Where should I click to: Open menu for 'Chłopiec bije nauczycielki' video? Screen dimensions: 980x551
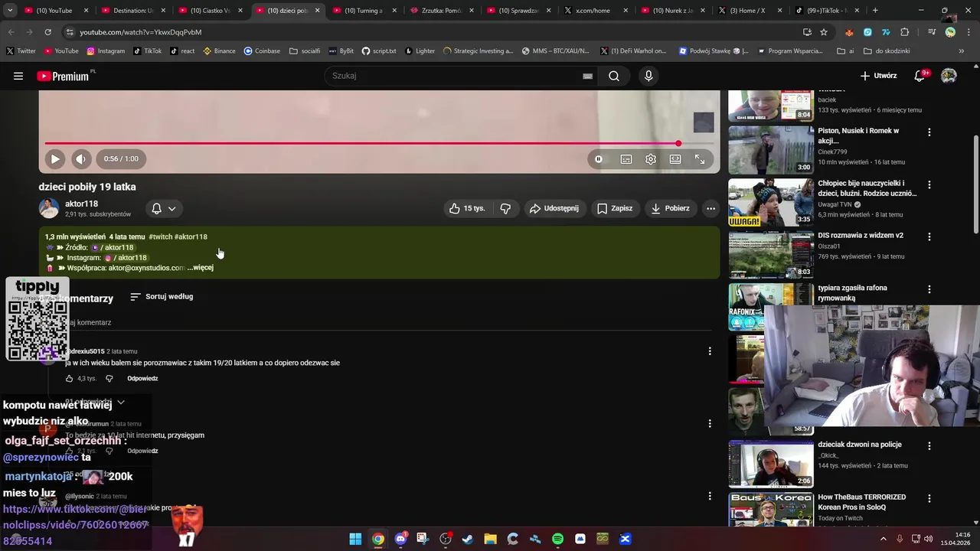[929, 184]
